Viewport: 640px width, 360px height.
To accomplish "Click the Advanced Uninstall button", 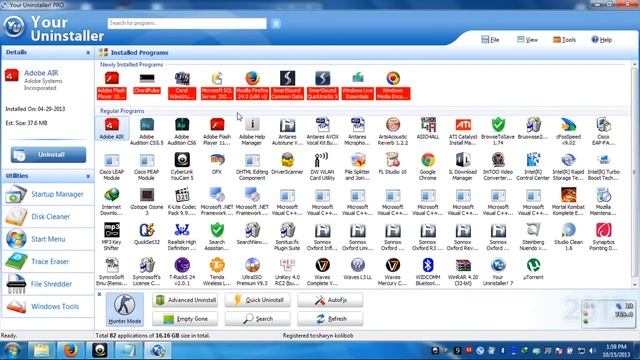I will pyautogui.click(x=185, y=300).
